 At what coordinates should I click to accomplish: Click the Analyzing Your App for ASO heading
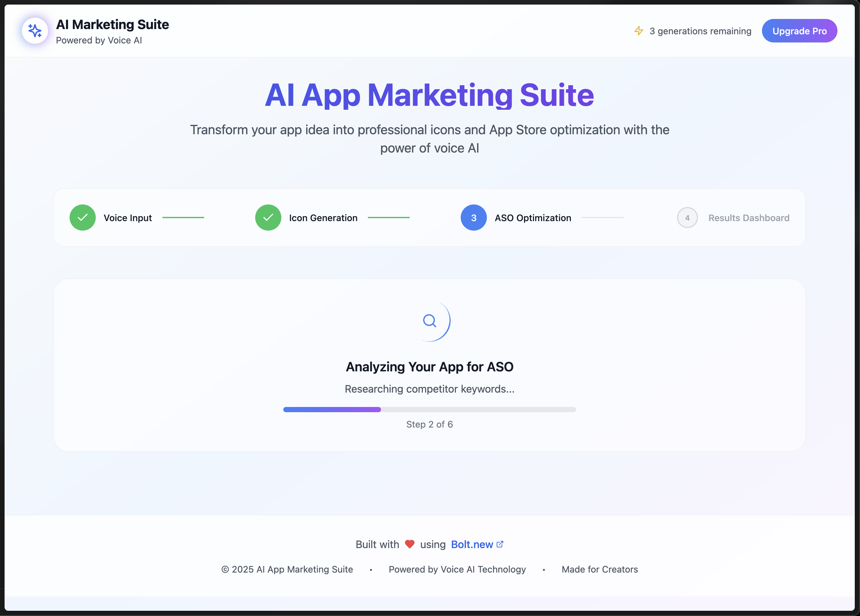point(430,366)
